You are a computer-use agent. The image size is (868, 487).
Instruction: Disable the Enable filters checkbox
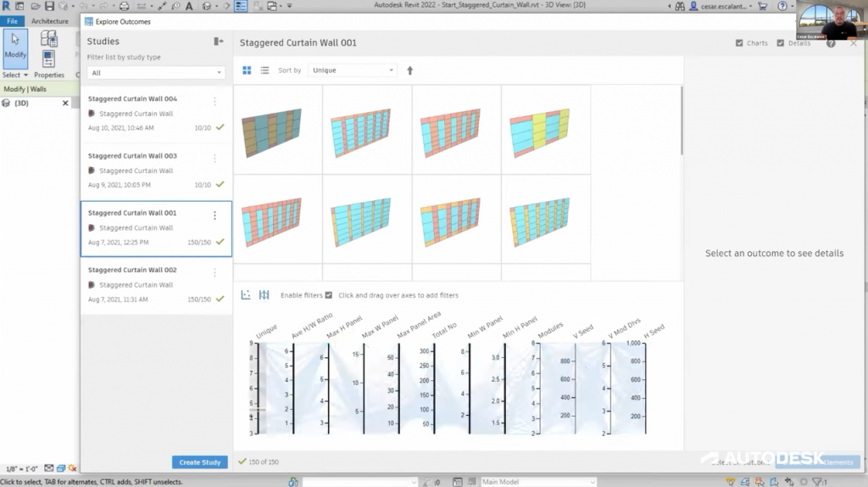(329, 294)
